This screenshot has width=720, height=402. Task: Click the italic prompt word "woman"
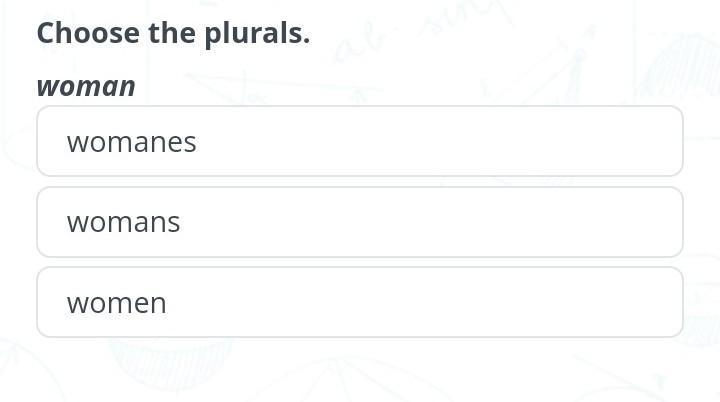point(86,86)
